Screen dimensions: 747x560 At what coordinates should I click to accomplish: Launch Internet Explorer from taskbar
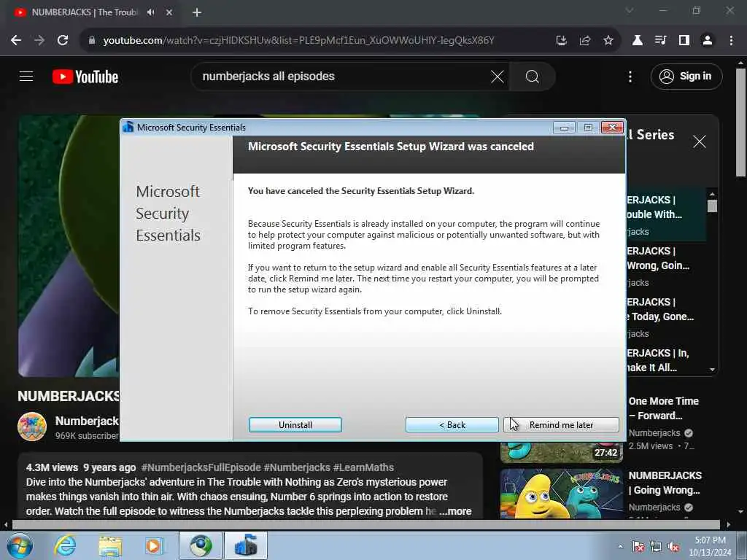[65, 545]
